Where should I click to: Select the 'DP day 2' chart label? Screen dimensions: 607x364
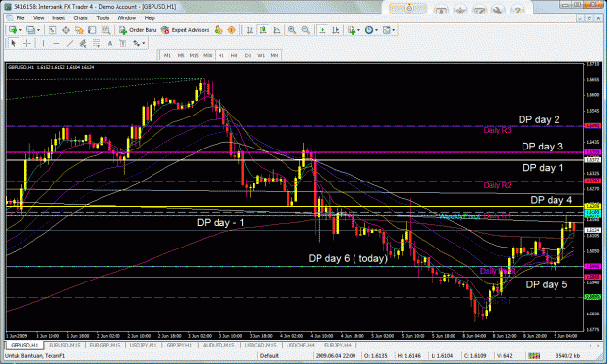[x=539, y=120]
